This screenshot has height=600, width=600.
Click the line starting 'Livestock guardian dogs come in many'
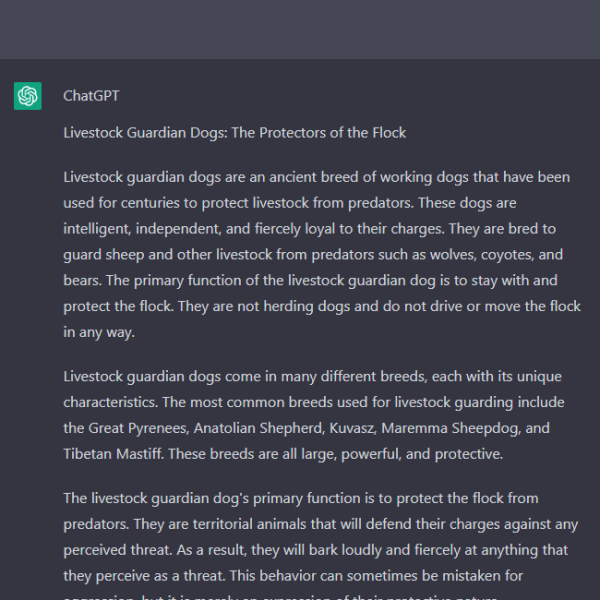312,377
